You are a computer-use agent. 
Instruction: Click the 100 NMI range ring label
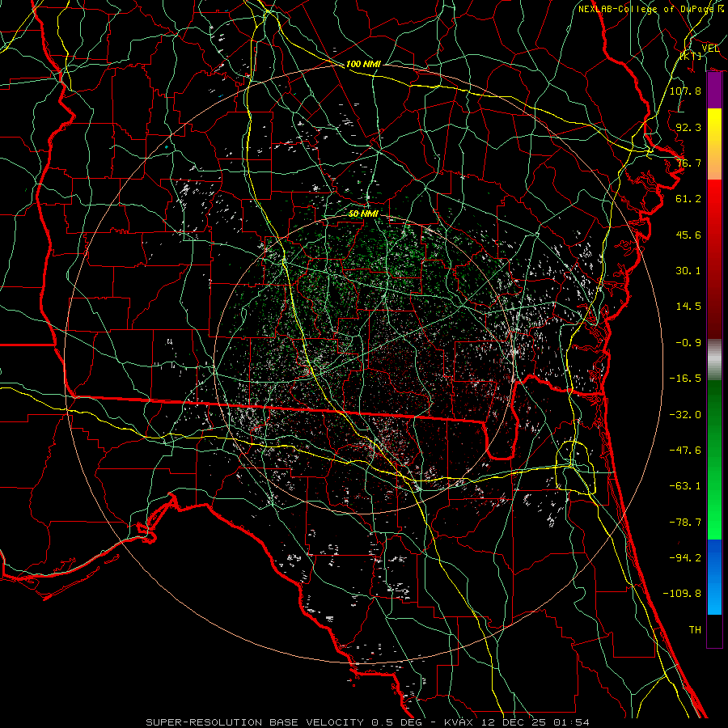[363, 64]
